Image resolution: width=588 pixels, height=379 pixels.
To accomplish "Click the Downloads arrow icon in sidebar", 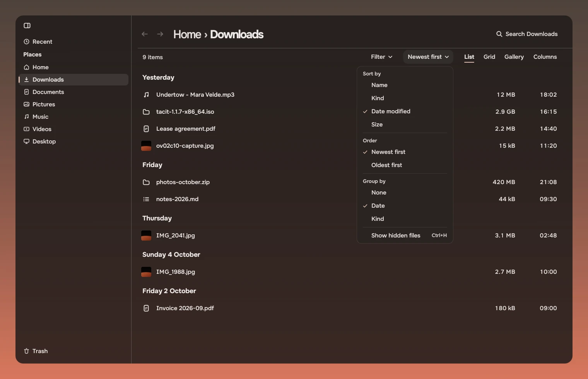I will pyautogui.click(x=26, y=80).
